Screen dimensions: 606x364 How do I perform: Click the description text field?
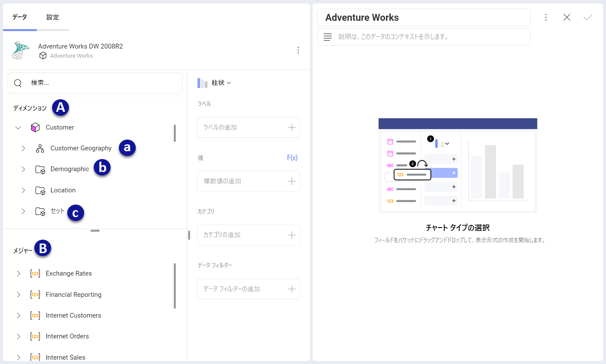pos(424,37)
